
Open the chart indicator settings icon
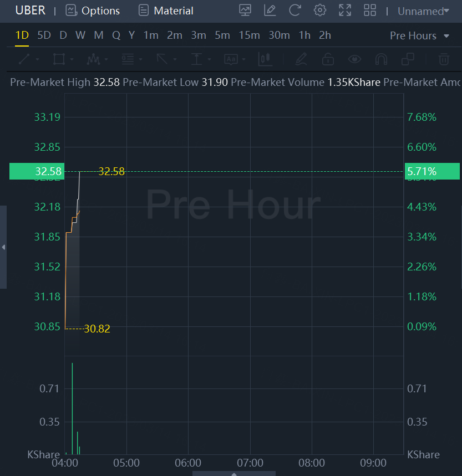(x=245, y=10)
